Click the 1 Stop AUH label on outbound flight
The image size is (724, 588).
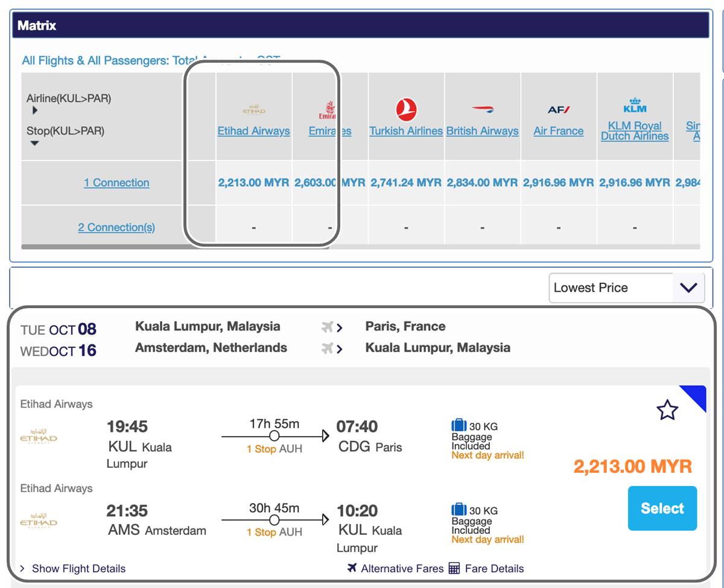pos(275,449)
